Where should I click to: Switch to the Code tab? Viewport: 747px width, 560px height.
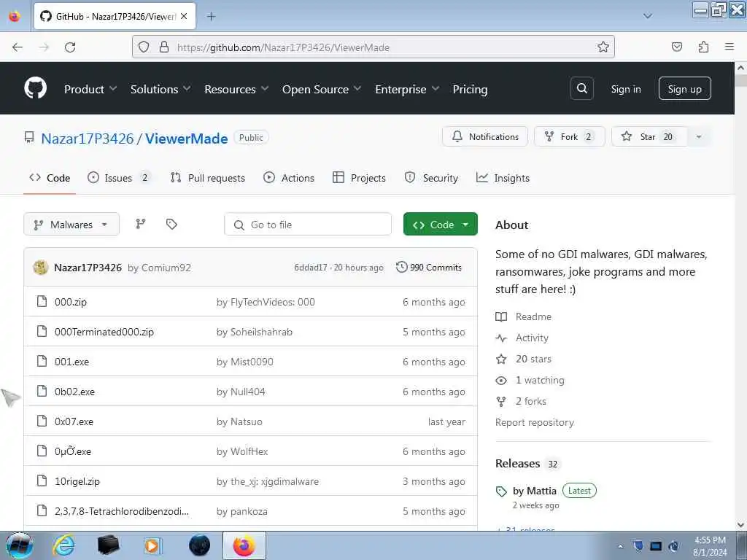point(50,178)
